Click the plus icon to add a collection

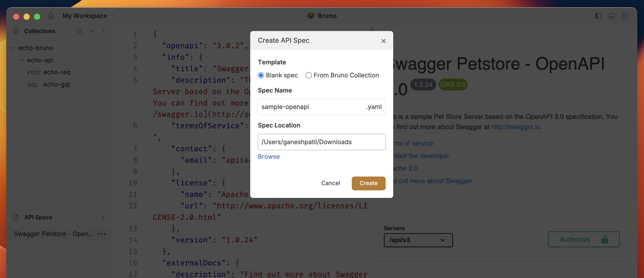pyautogui.click(x=92, y=31)
